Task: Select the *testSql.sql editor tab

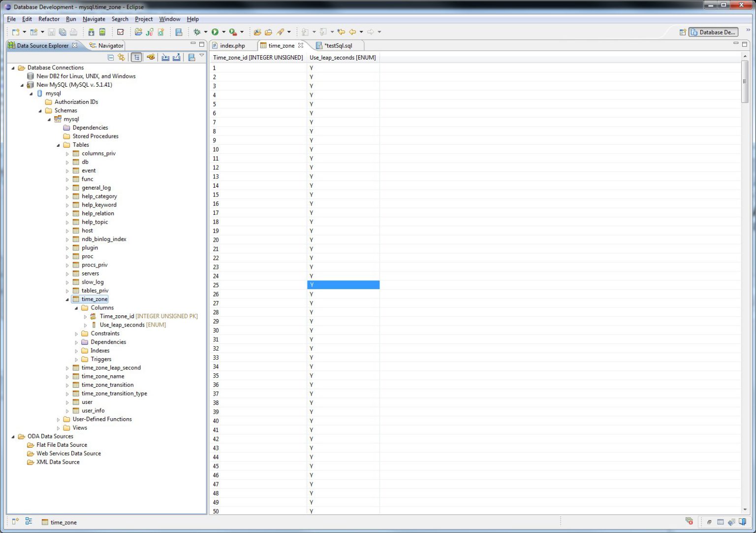Action: click(338, 45)
